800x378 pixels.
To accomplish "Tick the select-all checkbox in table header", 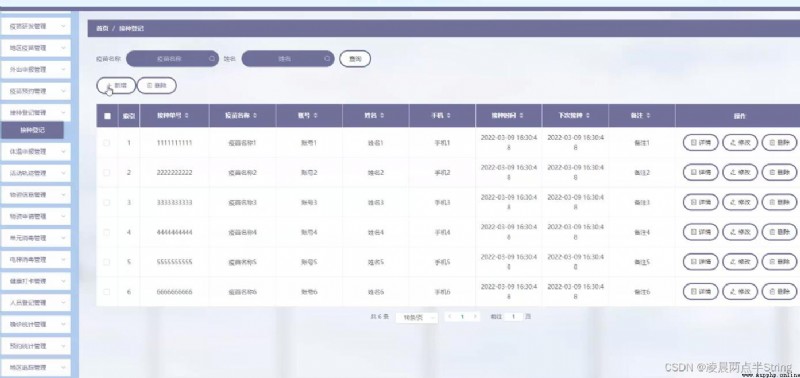I will (107, 116).
